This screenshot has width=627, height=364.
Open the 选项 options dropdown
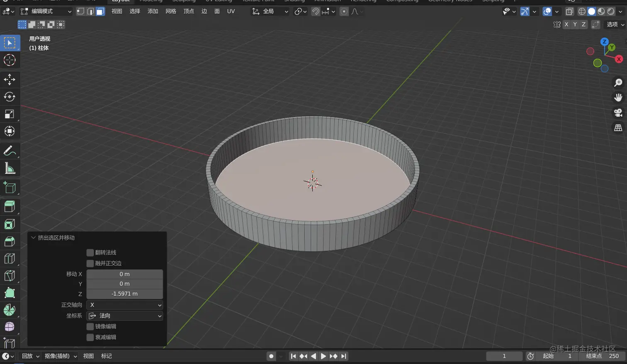[x=615, y=24]
